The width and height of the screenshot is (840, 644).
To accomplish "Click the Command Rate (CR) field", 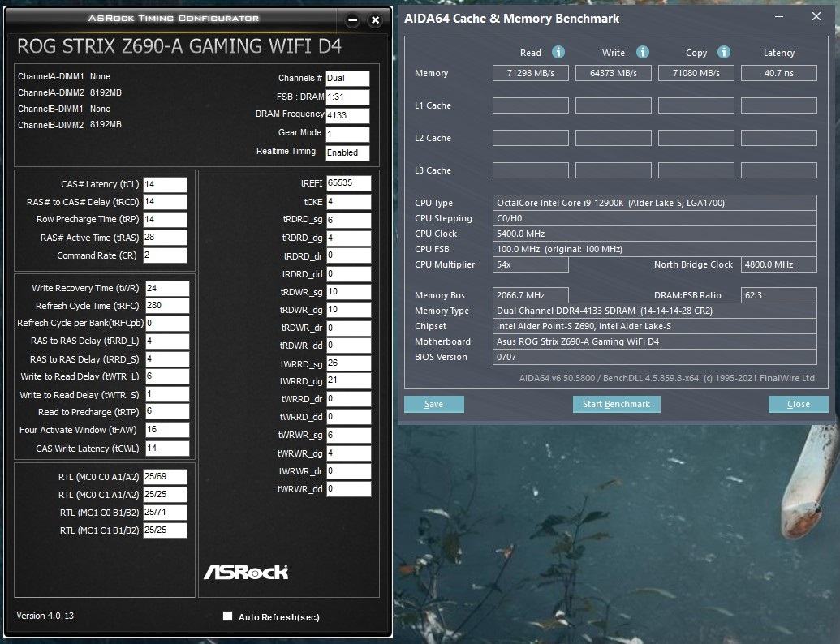I will 165,255.
